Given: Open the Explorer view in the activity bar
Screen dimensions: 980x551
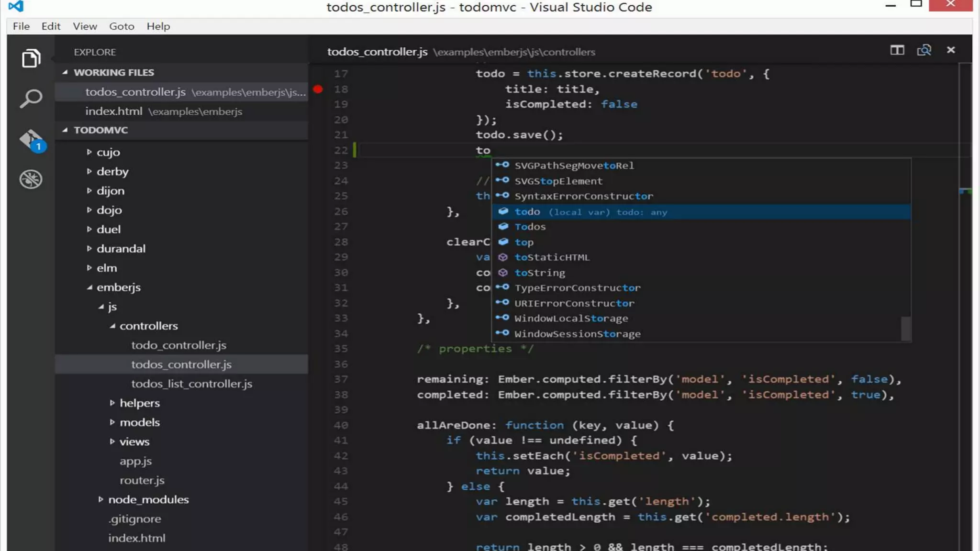Looking at the screenshot, I should tap(31, 58).
